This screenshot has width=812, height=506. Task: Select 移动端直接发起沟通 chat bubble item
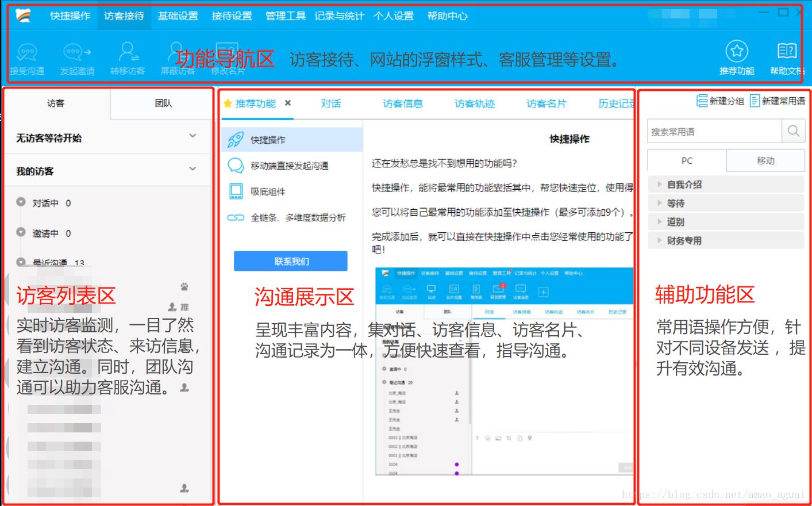pyautogui.click(x=292, y=166)
